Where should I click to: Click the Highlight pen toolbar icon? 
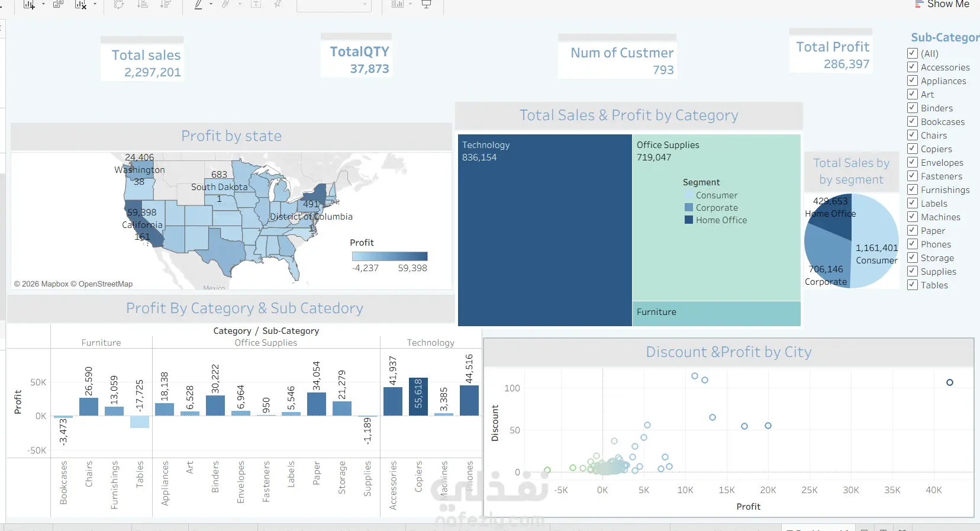coord(198,4)
